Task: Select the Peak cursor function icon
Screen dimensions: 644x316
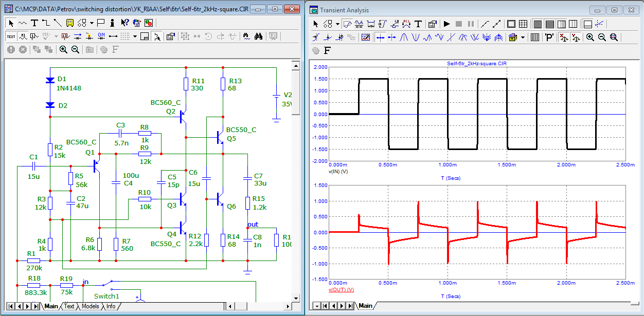Action: pyautogui.click(x=404, y=37)
